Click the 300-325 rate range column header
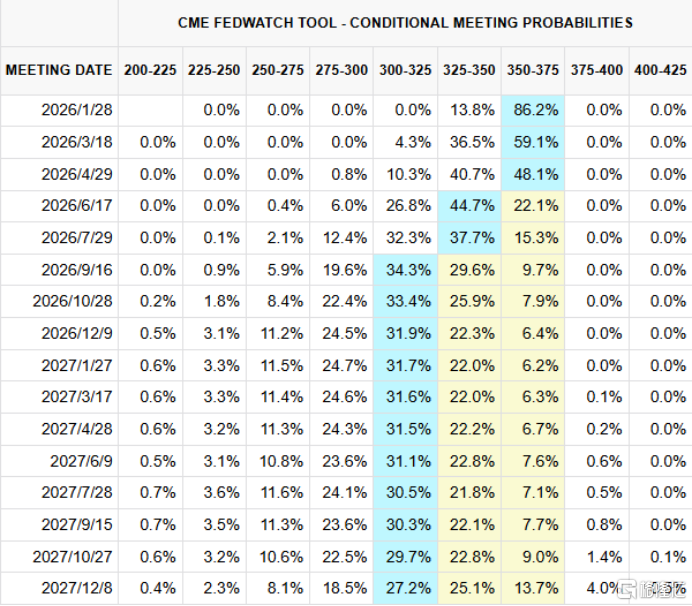Viewport: 692px width, 606px height. click(x=405, y=70)
